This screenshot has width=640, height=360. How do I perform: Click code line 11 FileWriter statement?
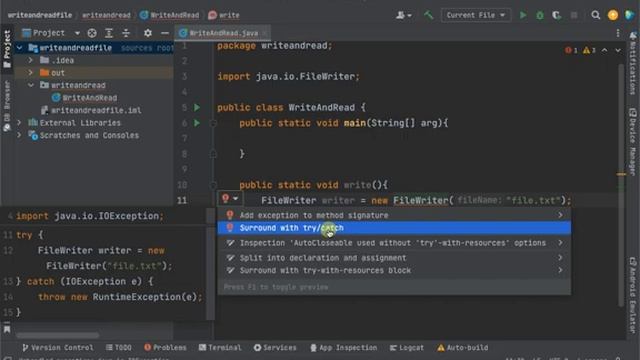point(416,200)
